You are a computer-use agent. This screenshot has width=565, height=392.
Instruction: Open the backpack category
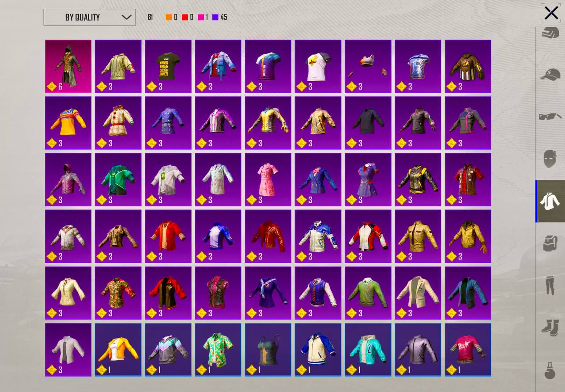pos(550,243)
